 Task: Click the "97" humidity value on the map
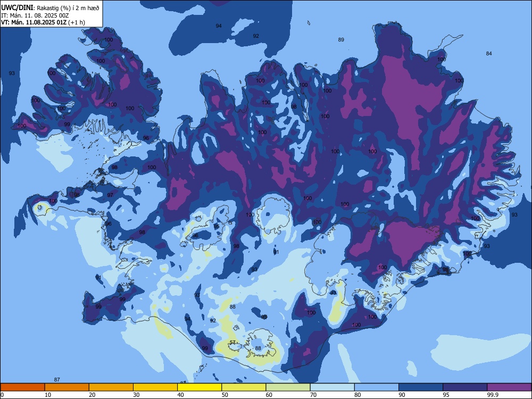110,195
